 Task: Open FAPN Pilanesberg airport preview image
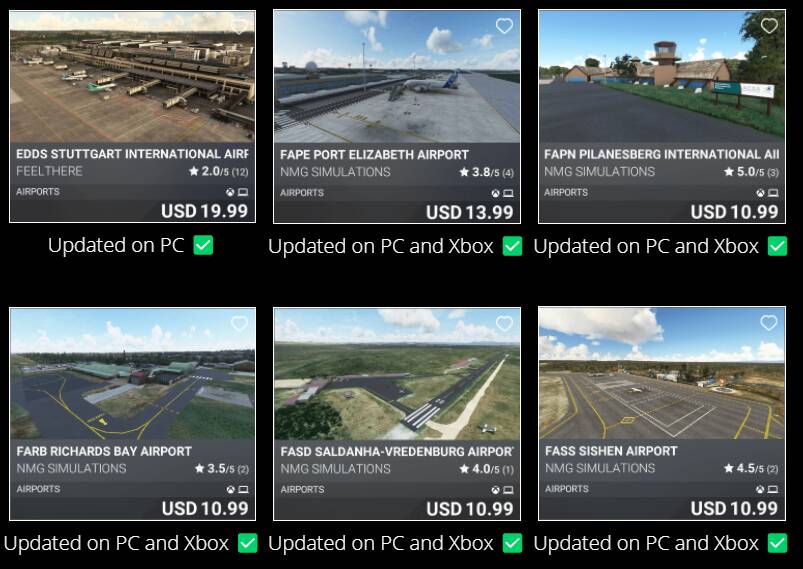click(x=662, y=76)
